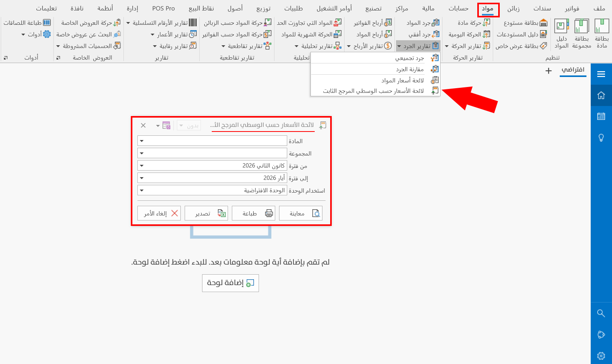Screen dimensions: 612x364
Task: Open the disabled بدون dropdown in dialog header
Action: [x=189, y=125]
